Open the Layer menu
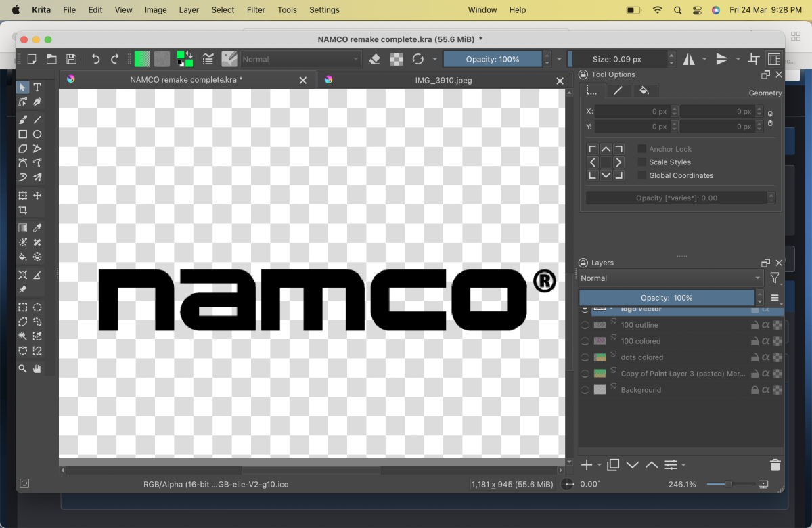This screenshot has height=528, width=812. 189,10
